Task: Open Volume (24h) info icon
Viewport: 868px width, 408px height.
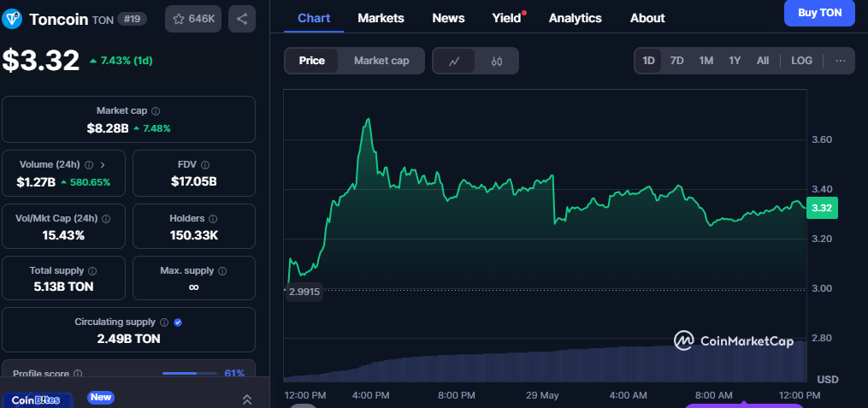Action: (89, 165)
